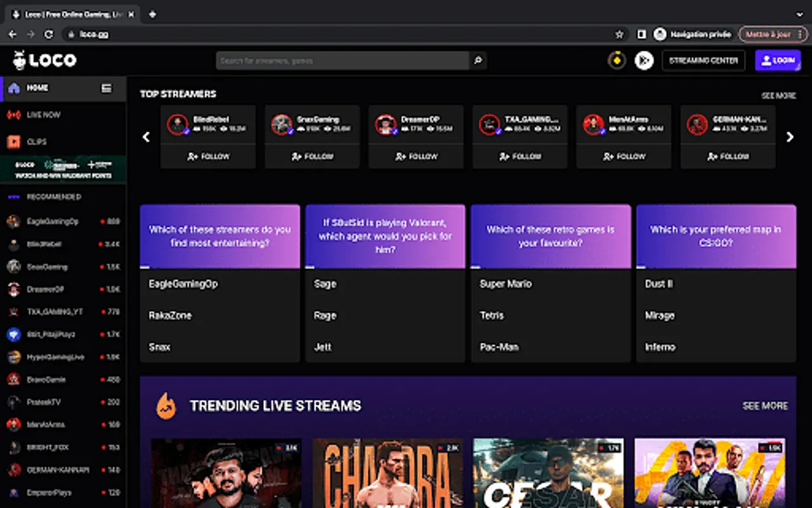Open PrateekTV channel in sidebar

click(63, 402)
